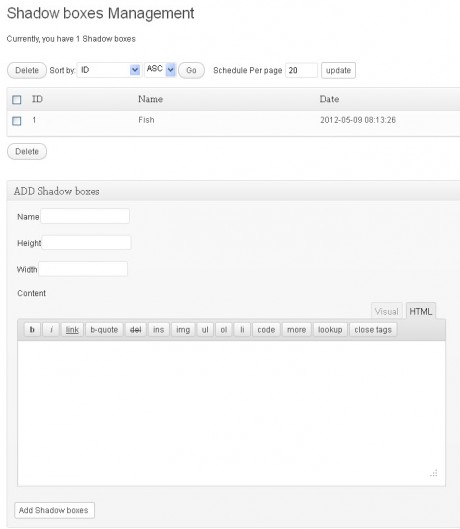Click the del toolbar button
Viewport: 460px width, 529px height.
click(x=135, y=329)
